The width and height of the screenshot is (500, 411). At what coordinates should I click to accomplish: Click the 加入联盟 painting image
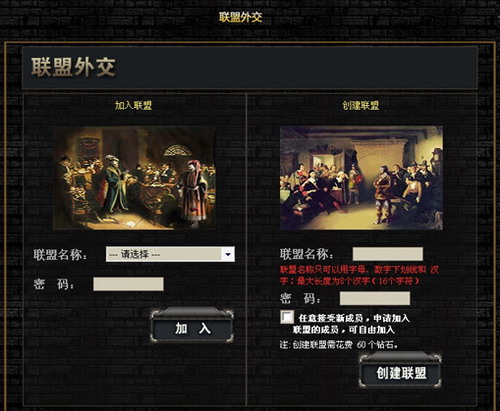tap(134, 178)
